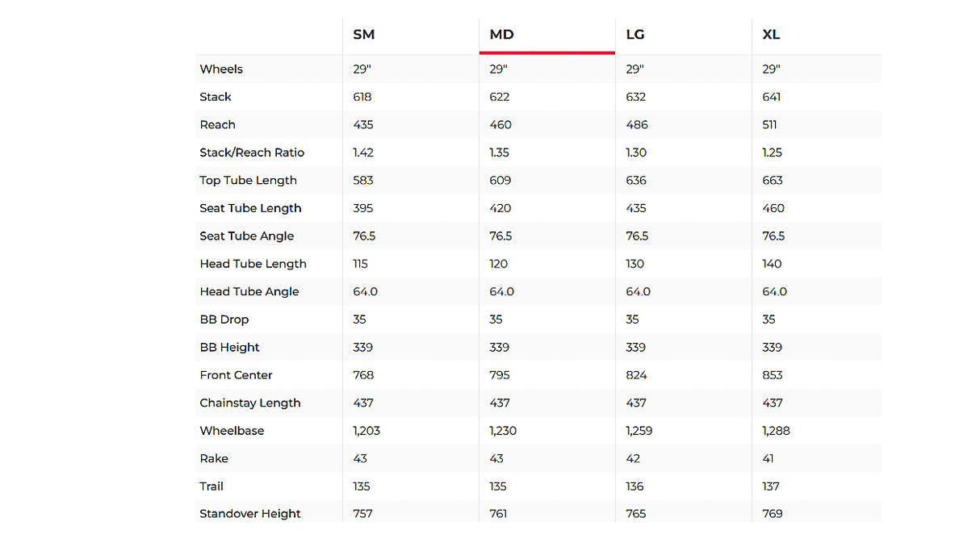Select the Seat Tube Angle row label
The image size is (980, 551).
click(247, 236)
